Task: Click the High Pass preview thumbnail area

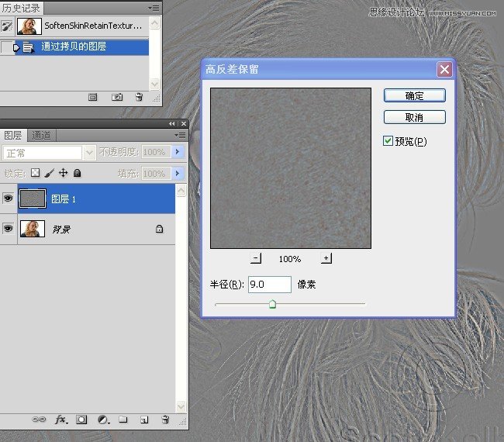Action: click(x=291, y=168)
